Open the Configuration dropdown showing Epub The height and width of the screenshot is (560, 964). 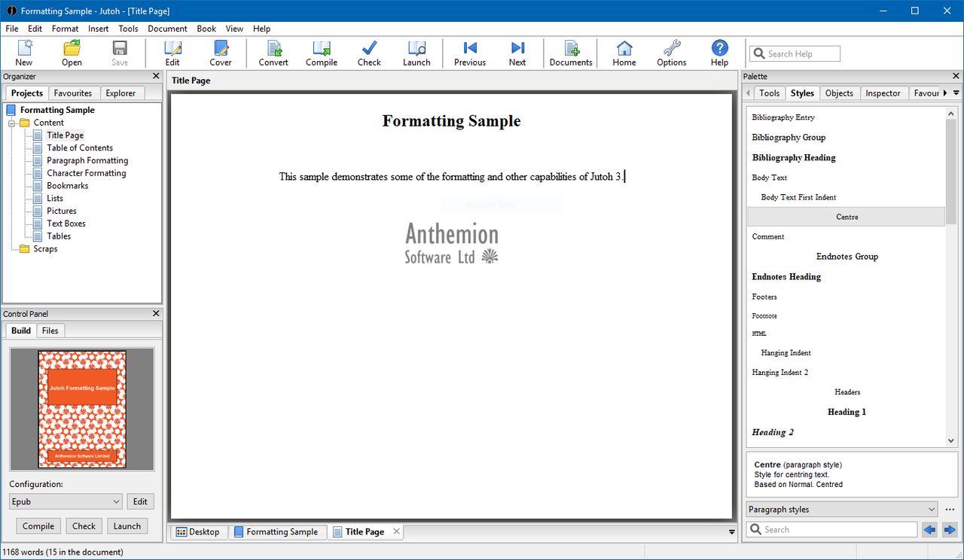(x=66, y=502)
